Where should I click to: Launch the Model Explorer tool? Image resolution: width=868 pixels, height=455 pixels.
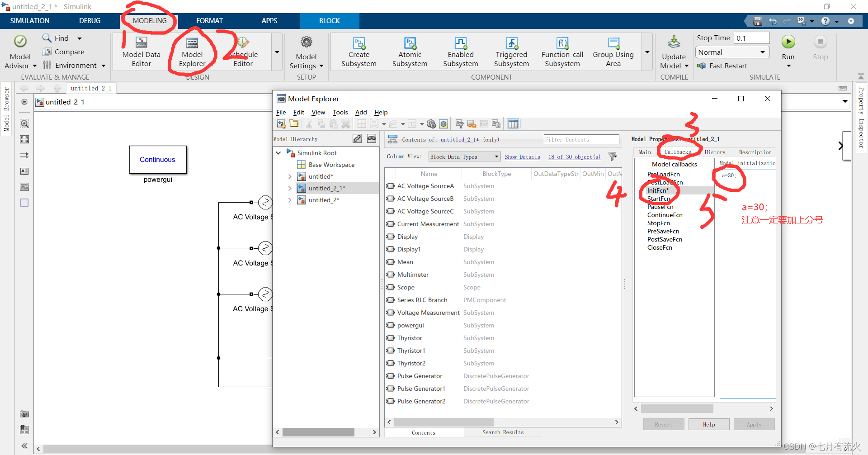192,52
